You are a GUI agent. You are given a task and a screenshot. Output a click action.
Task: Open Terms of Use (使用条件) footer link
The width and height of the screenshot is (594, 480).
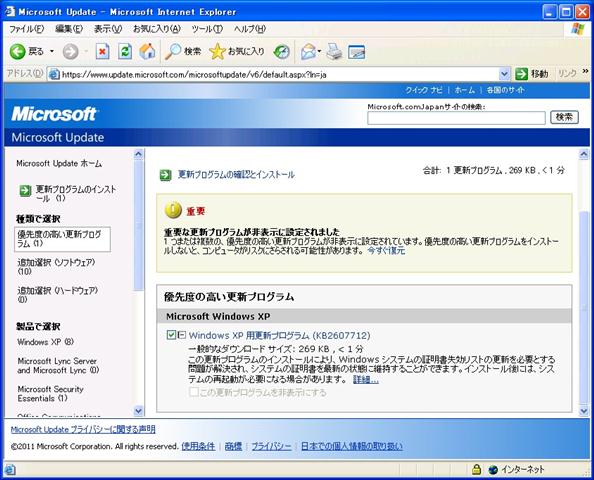(x=198, y=446)
